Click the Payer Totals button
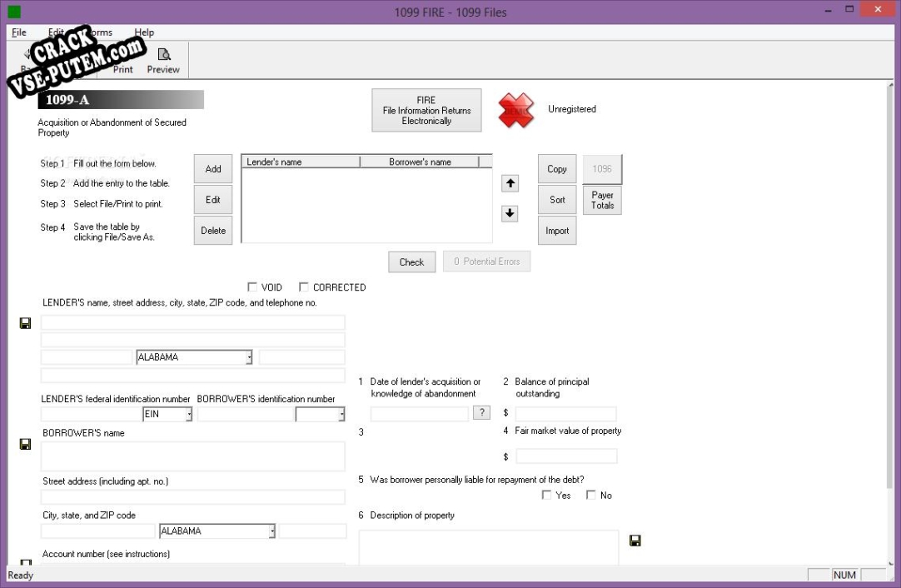 [x=602, y=200]
